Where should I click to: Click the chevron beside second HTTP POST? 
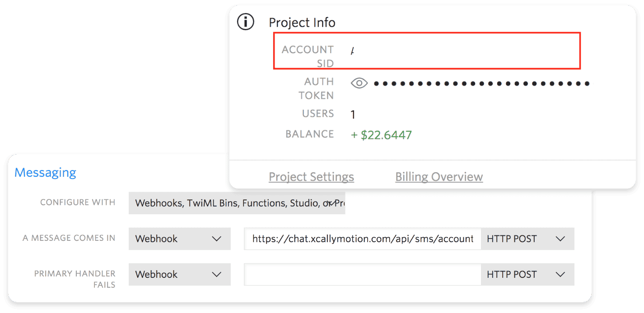click(x=560, y=274)
